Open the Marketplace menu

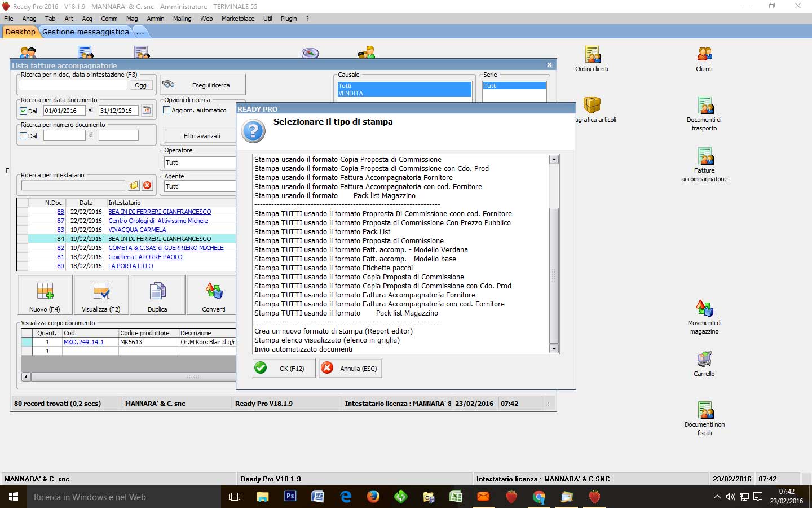pos(238,19)
